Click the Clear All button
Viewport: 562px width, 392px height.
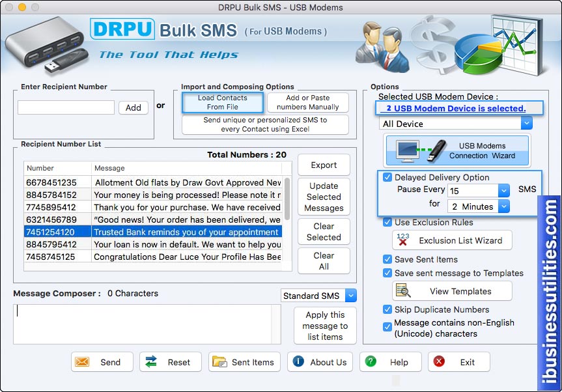pyautogui.click(x=324, y=261)
